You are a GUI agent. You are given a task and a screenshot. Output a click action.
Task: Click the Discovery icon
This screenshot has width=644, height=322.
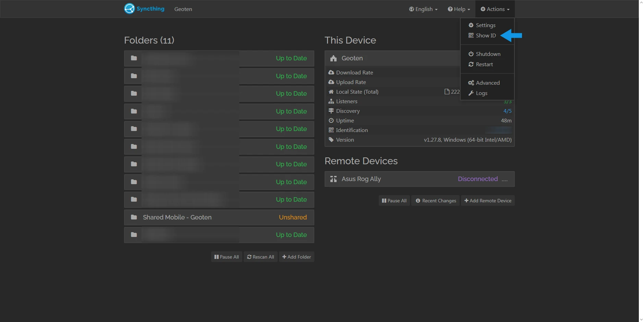coord(331,111)
